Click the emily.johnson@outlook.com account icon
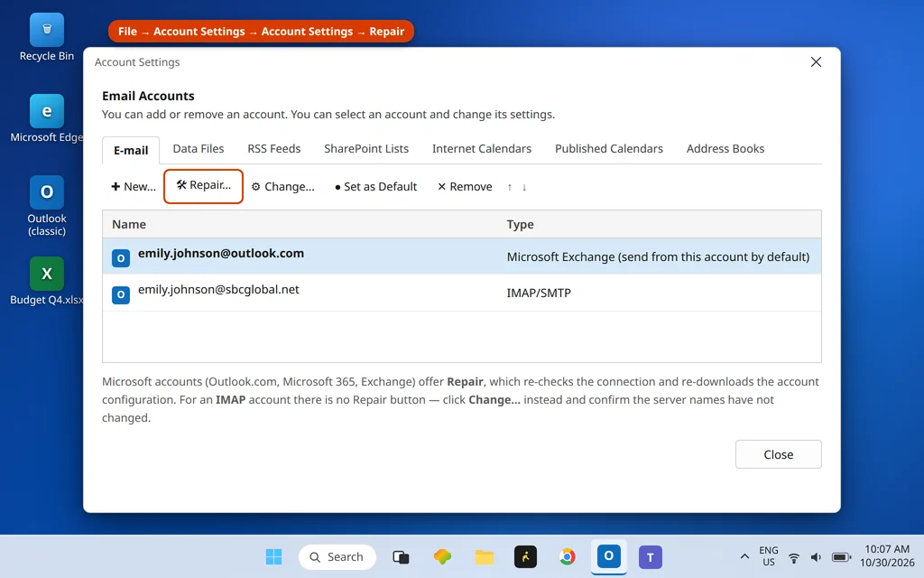Image resolution: width=924 pixels, height=578 pixels. coord(121,257)
